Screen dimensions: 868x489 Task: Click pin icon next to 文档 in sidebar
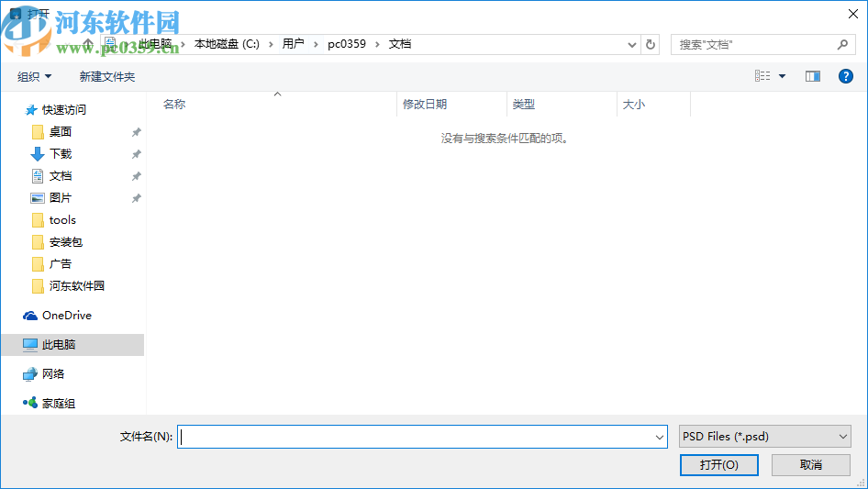click(x=136, y=177)
